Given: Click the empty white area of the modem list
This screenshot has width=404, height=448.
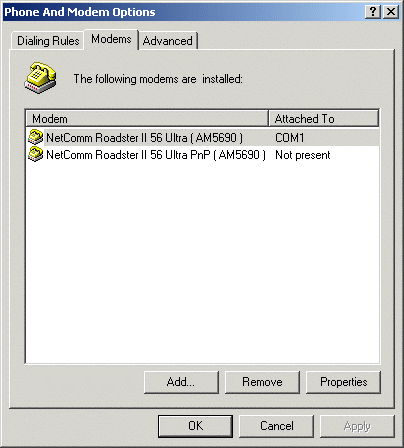Looking at the screenshot, I should pos(203,263).
